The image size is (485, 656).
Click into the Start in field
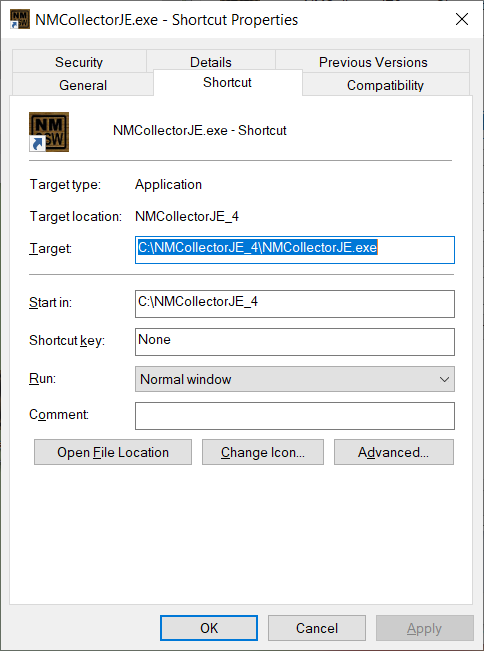pos(295,304)
